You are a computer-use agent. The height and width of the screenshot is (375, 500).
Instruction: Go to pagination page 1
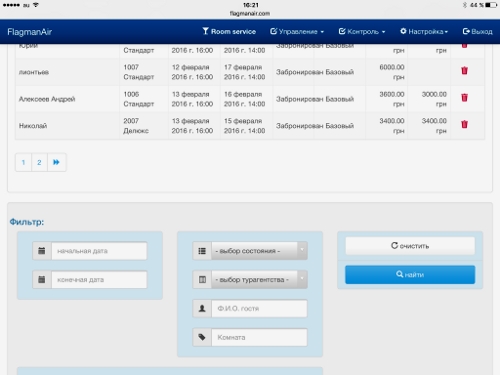click(x=23, y=162)
